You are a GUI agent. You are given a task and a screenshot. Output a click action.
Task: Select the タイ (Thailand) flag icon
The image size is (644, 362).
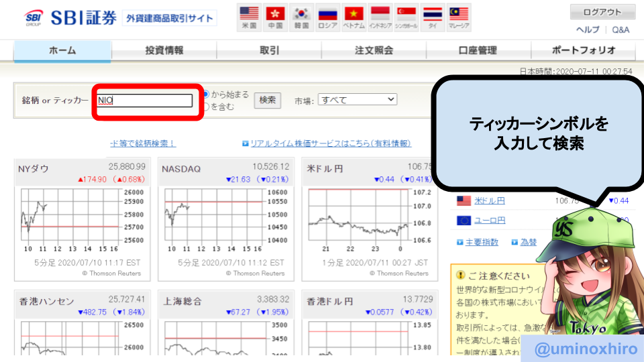(x=433, y=17)
